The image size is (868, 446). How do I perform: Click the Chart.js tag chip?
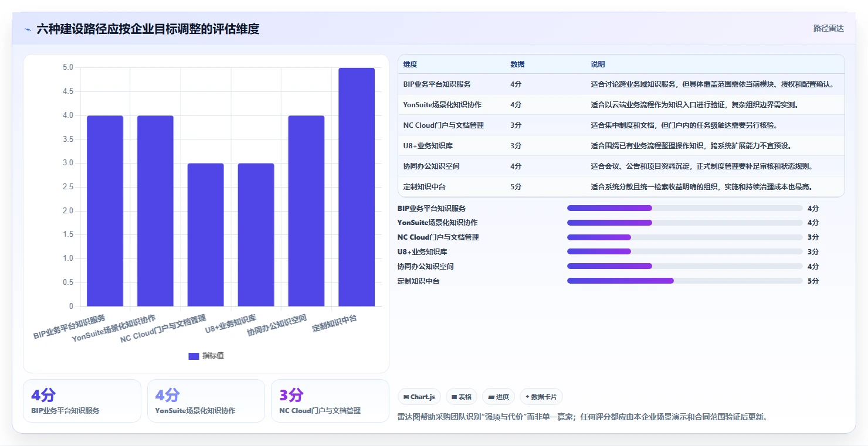[x=419, y=397]
